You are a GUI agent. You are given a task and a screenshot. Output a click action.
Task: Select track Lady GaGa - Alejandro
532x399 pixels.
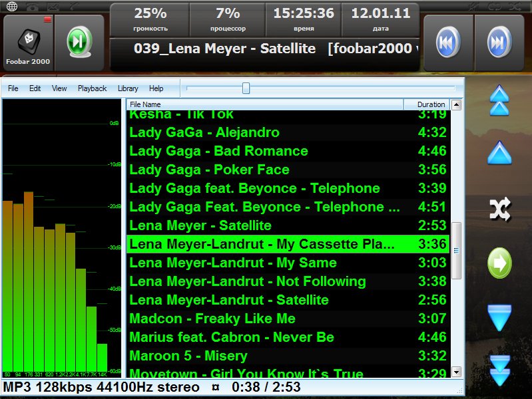pyautogui.click(x=288, y=132)
